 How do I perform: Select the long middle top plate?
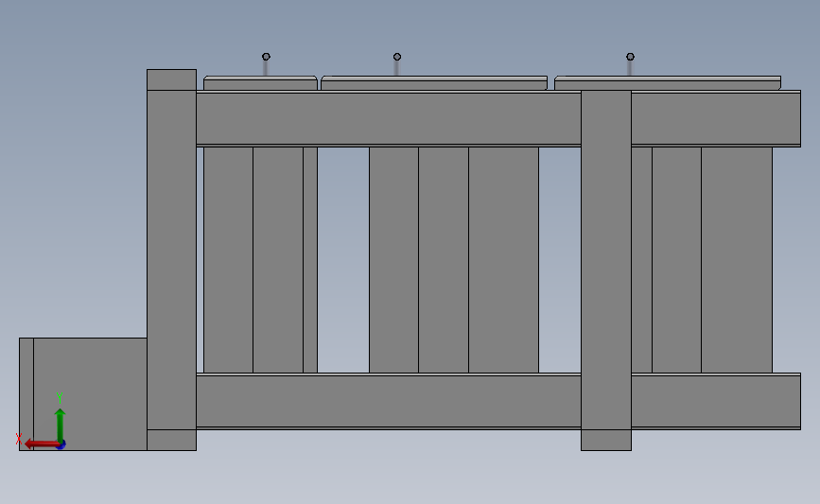pos(434,83)
